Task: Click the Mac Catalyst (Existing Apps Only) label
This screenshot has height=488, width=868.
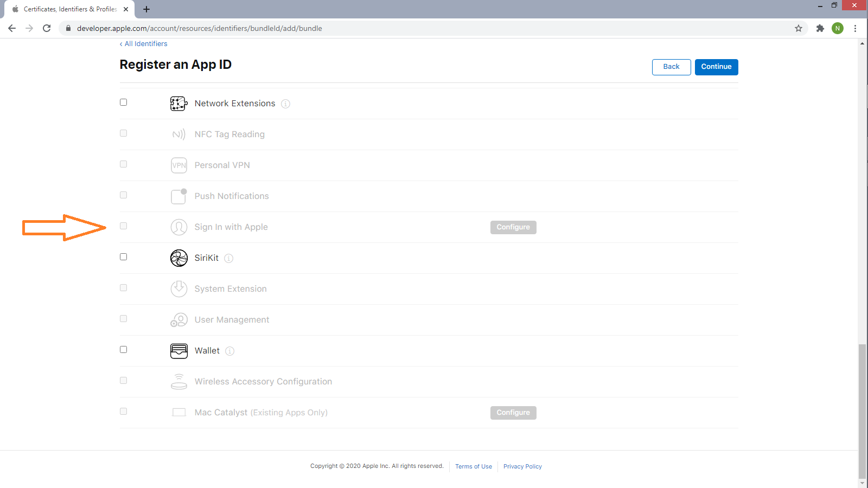Action: (x=261, y=413)
